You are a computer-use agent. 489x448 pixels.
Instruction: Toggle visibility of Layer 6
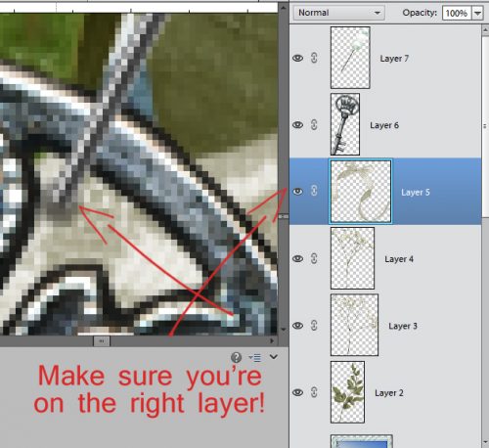297,125
